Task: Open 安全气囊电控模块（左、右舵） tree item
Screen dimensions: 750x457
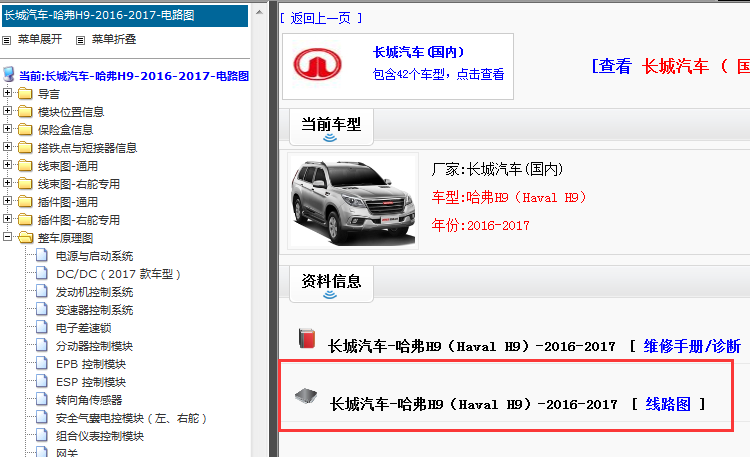Action: tap(131, 418)
